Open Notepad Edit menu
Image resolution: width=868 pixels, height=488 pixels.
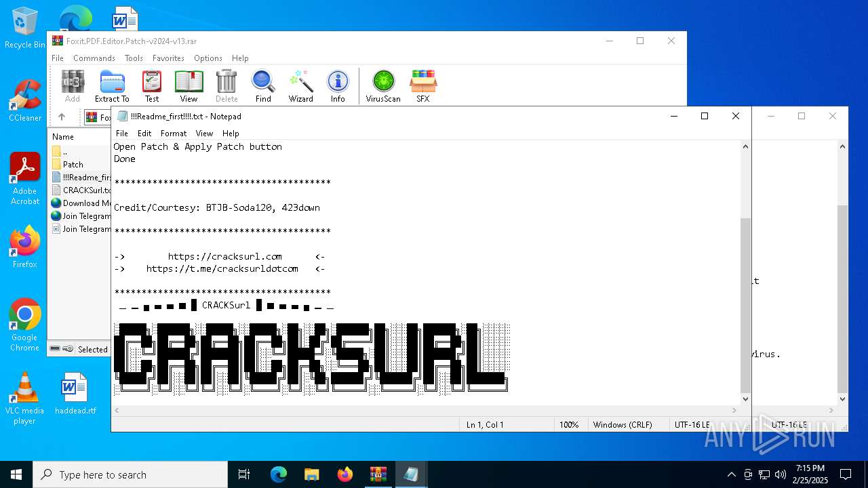(x=144, y=134)
